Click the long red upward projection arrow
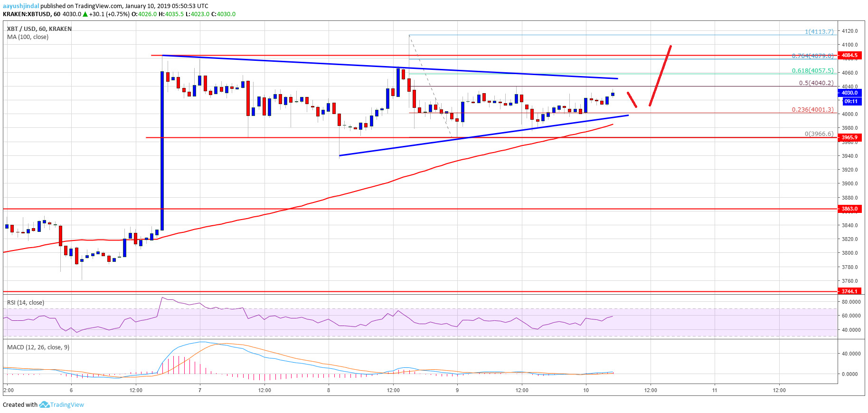 coord(660,76)
